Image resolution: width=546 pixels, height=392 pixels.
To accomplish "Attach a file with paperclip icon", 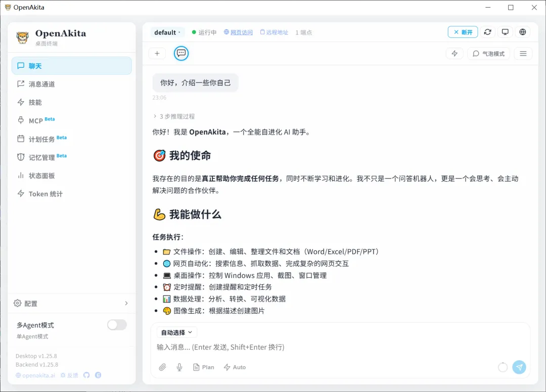I will point(163,367).
